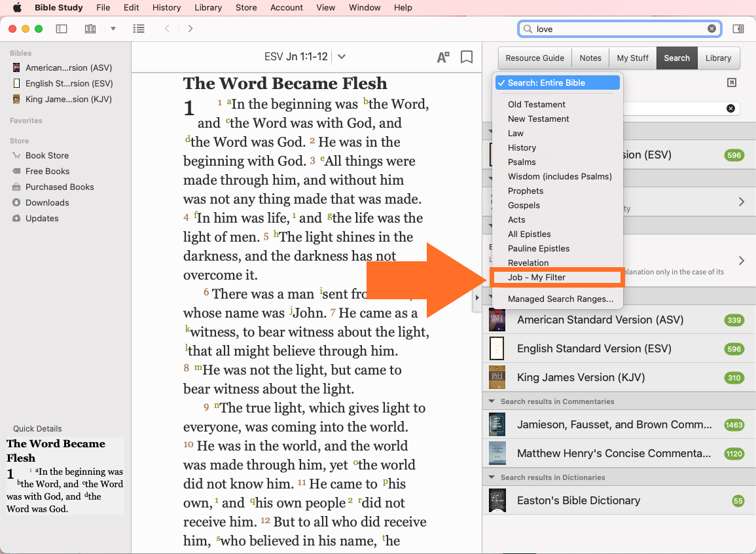
Task: Pop out the search panel icon
Action: point(731,83)
